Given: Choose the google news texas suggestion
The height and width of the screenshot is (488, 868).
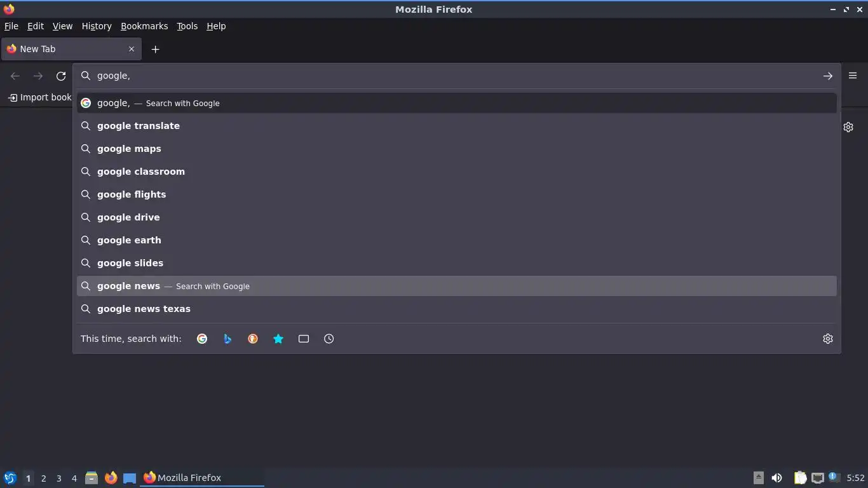Looking at the screenshot, I should coord(457,309).
